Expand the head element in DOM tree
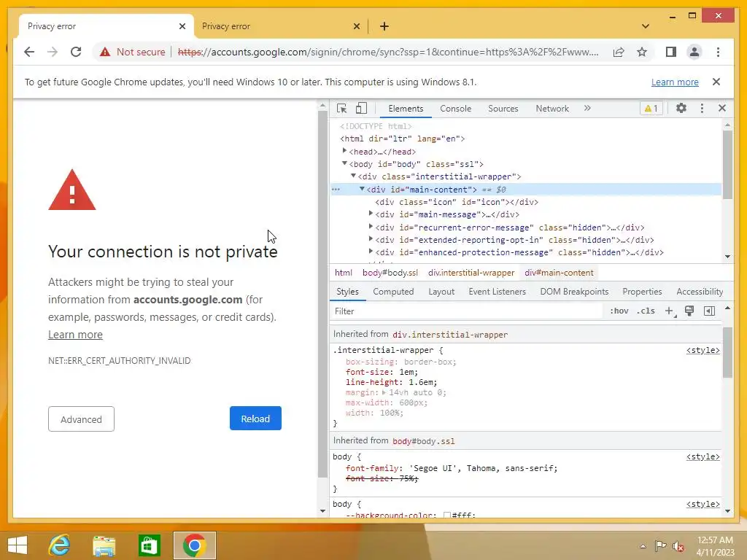The height and width of the screenshot is (560, 747). pyautogui.click(x=344, y=151)
